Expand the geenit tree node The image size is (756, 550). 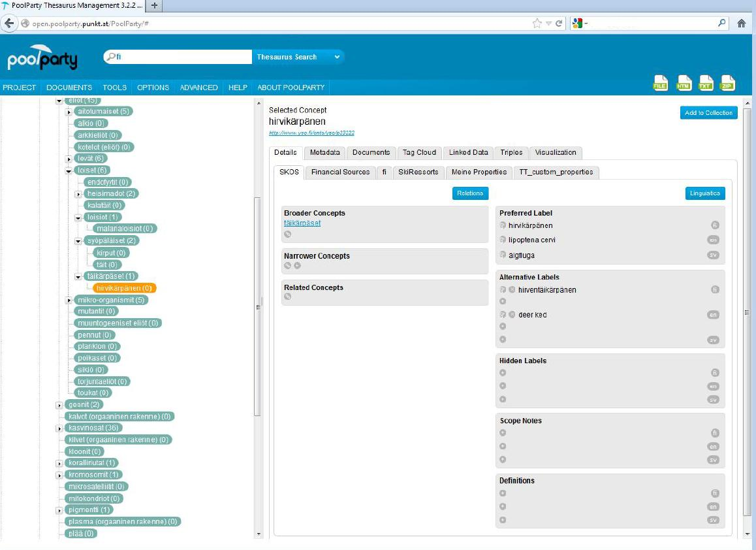(x=59, y=405)
